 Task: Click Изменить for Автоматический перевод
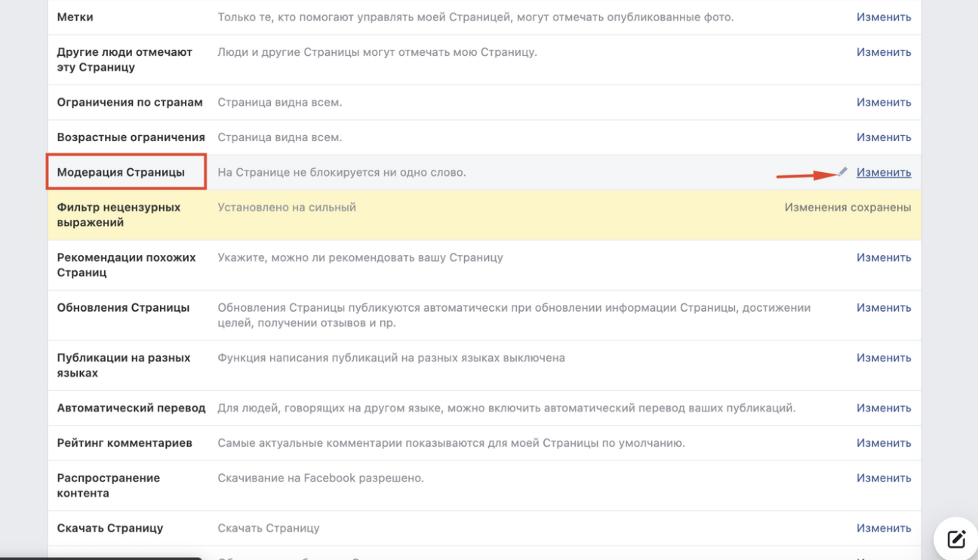pos(883,408)
